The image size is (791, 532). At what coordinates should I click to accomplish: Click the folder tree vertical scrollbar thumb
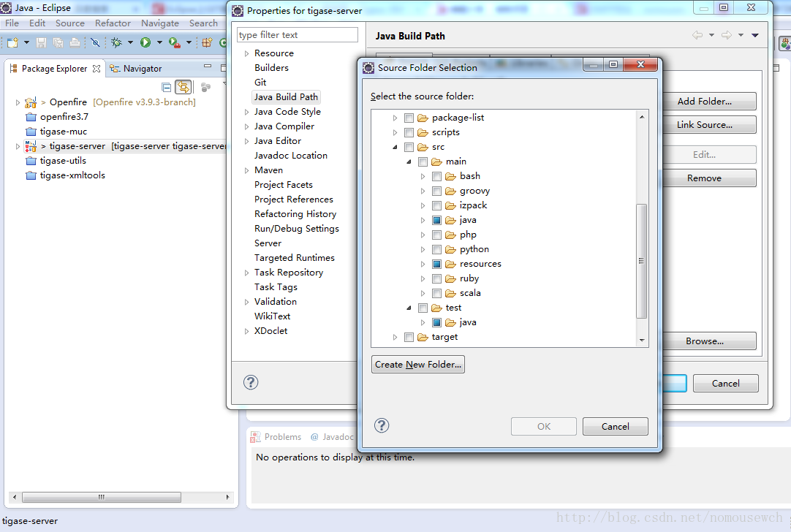click(642, 261)
